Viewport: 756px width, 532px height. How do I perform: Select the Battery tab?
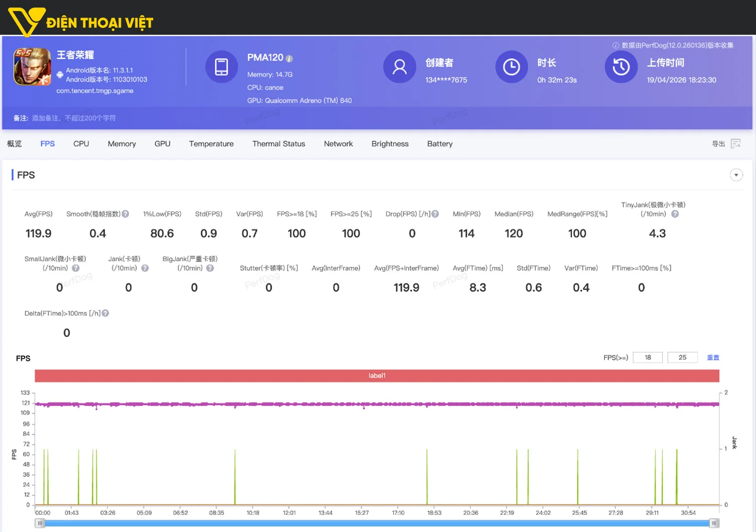point(439,144)
